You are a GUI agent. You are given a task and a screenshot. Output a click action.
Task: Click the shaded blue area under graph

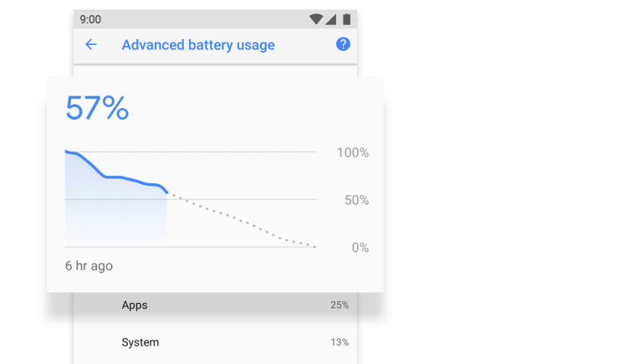109,213
